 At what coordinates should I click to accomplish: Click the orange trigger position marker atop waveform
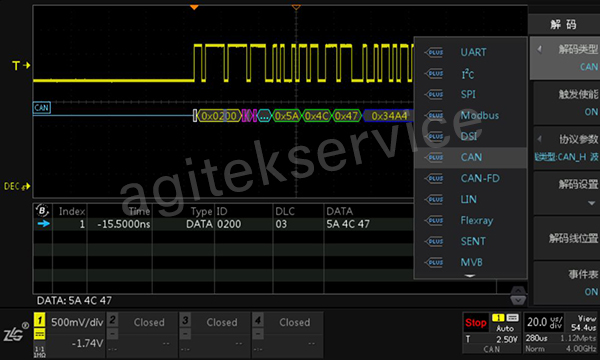click(194, 7)
